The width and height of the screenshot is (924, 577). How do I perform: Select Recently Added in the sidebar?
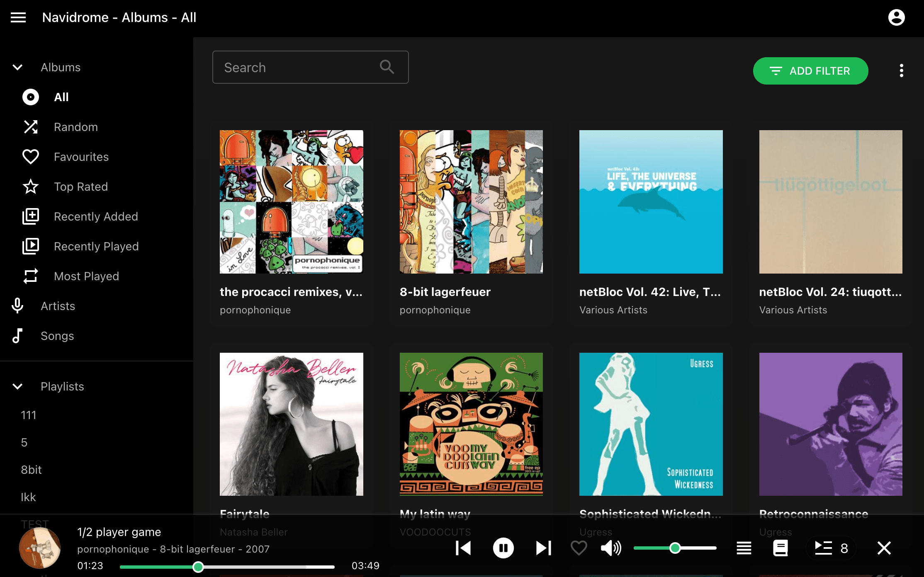click(x=95, y=216)
